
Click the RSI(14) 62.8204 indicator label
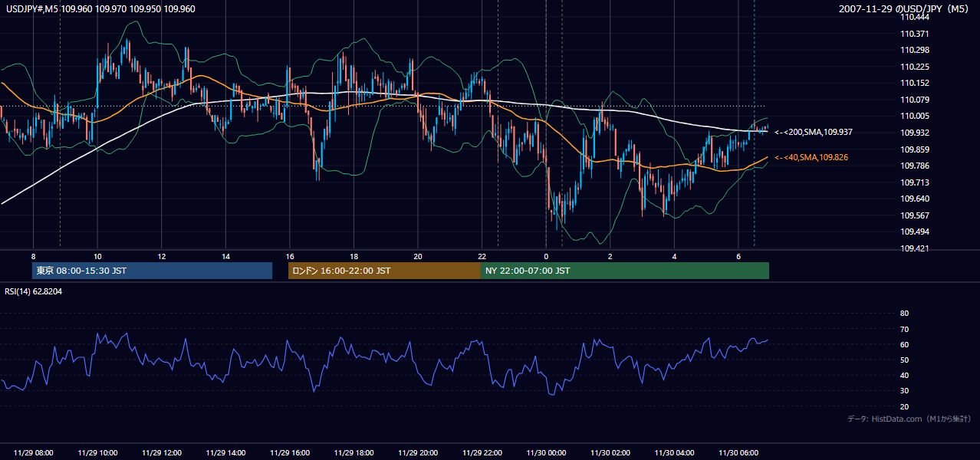click(x=34, y=292)
